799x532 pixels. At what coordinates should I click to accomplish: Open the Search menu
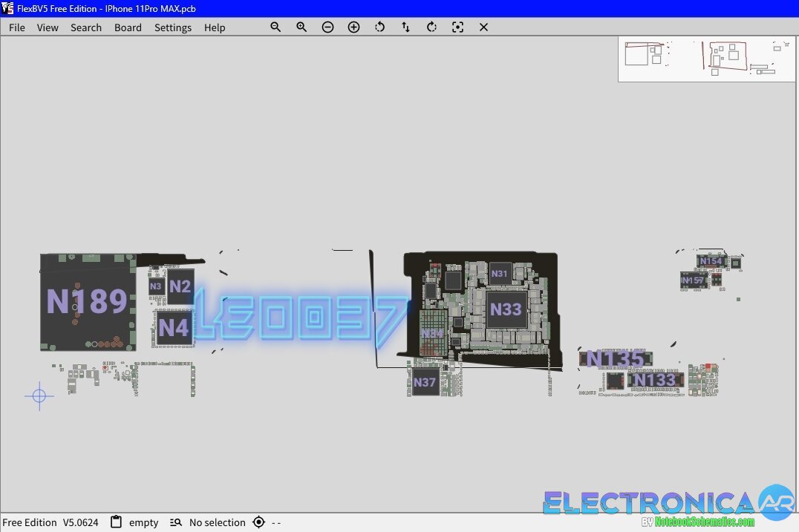coord(86,27)
